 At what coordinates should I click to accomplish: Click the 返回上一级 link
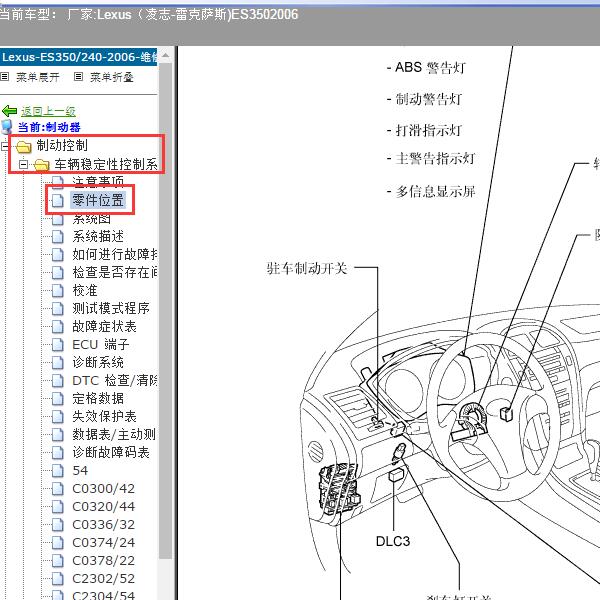pos(48,111)
